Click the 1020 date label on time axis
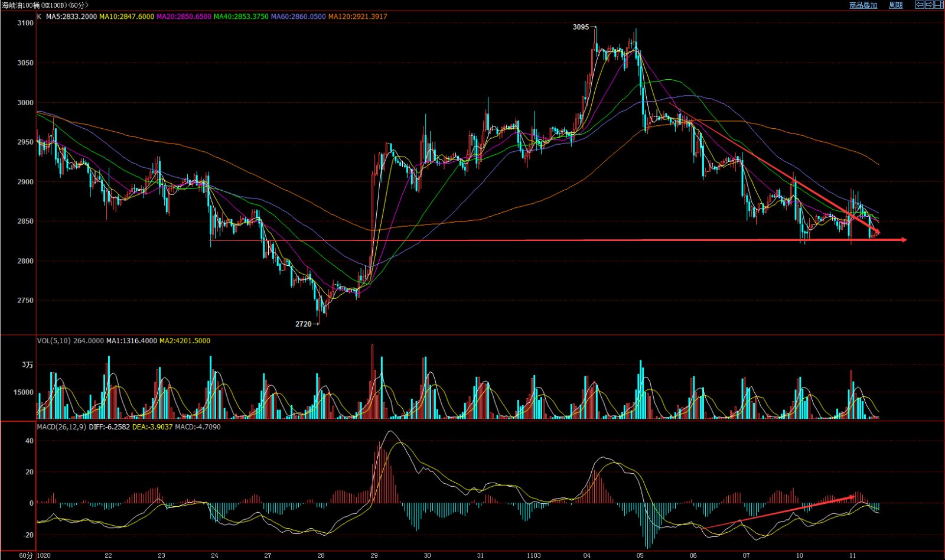945x560 pixels. 44,556
